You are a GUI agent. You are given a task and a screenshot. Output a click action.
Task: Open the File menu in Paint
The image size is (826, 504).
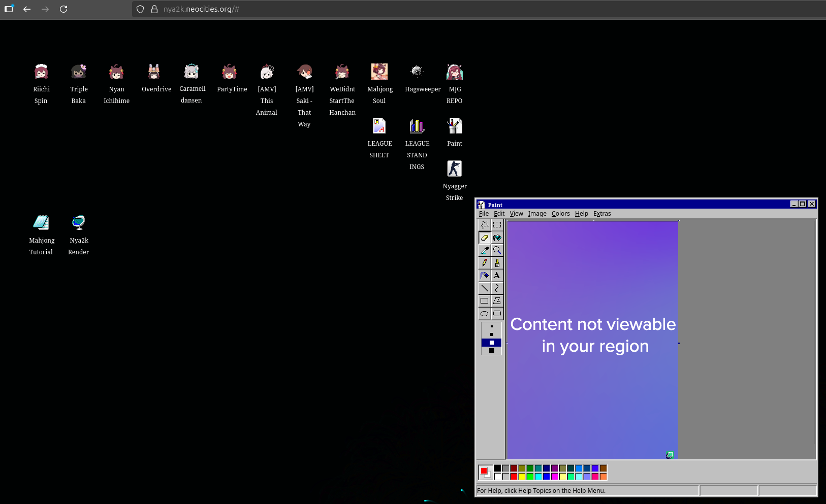pyautogui.click(x=484, y=214)
